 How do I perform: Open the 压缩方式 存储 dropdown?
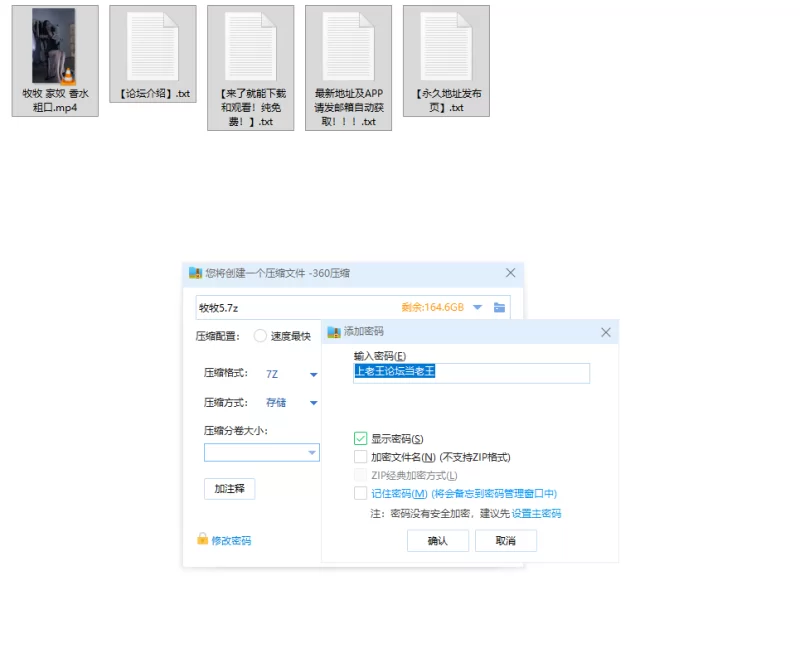point(313,403)
